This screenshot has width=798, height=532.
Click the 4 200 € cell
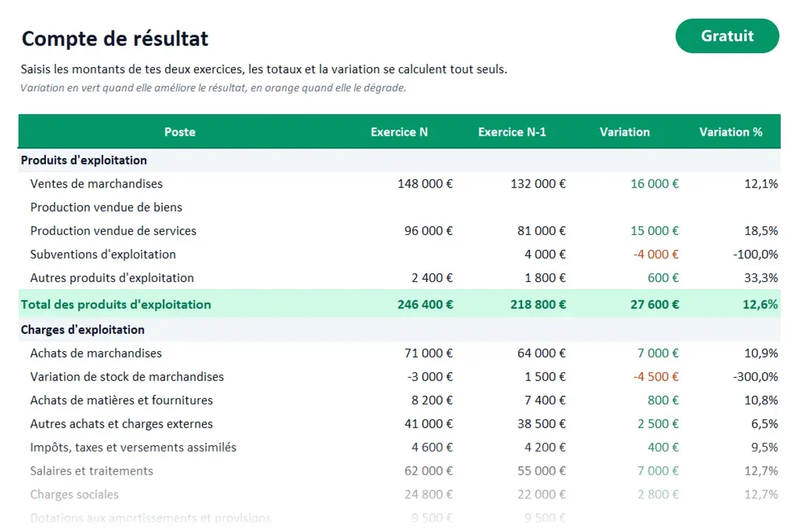pos(545,448)
